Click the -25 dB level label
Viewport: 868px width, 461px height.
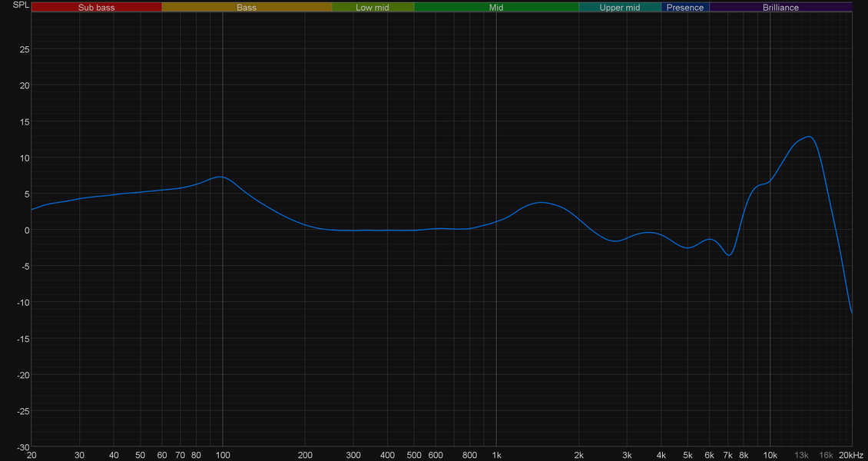[23, 411]
